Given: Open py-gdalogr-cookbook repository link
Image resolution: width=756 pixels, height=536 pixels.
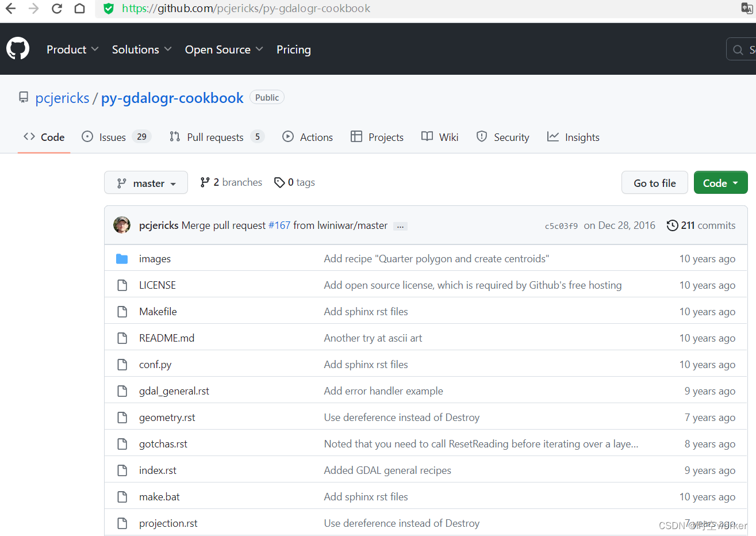Looking at the screenshot, I should pos(172,98).
